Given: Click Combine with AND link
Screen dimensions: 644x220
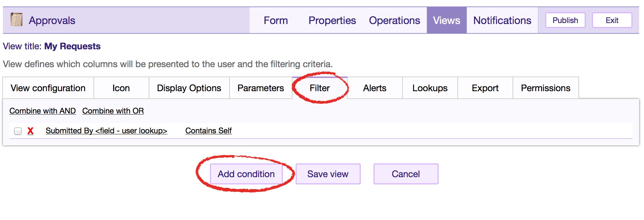Looking at the screenshot, I should point(43,111).
